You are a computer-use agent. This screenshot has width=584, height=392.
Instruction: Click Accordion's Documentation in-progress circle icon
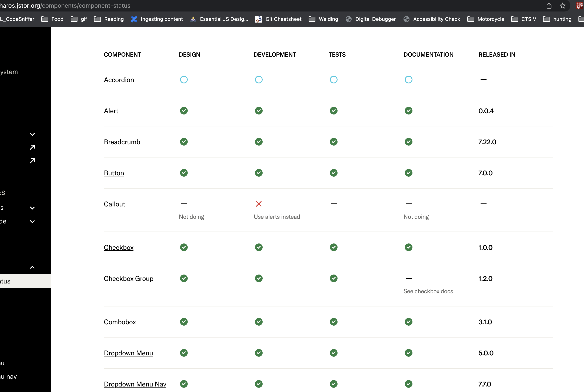point(408,80)
